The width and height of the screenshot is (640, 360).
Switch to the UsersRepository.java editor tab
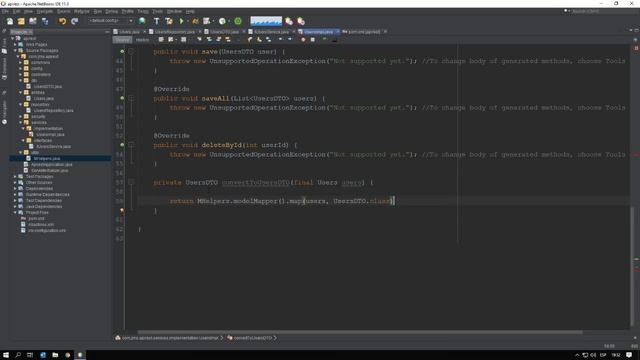175,31
